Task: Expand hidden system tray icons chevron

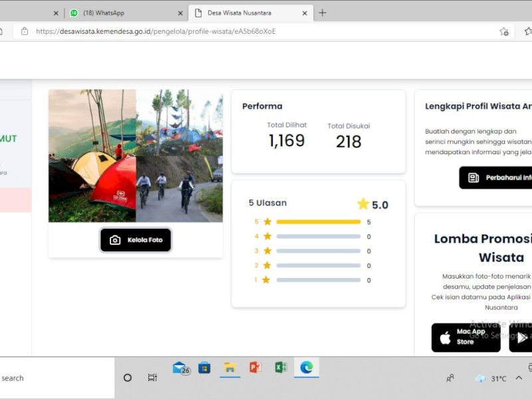Action: 519,378
